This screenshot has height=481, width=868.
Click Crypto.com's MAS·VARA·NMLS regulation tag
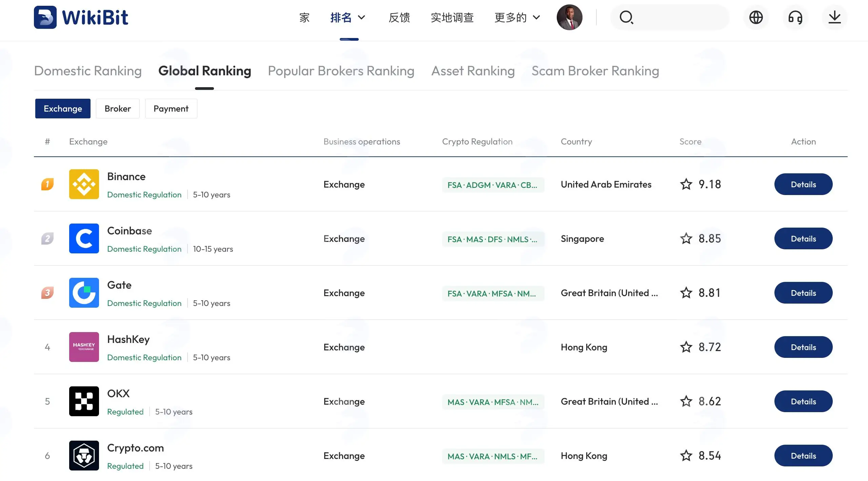tap(493, 456)
